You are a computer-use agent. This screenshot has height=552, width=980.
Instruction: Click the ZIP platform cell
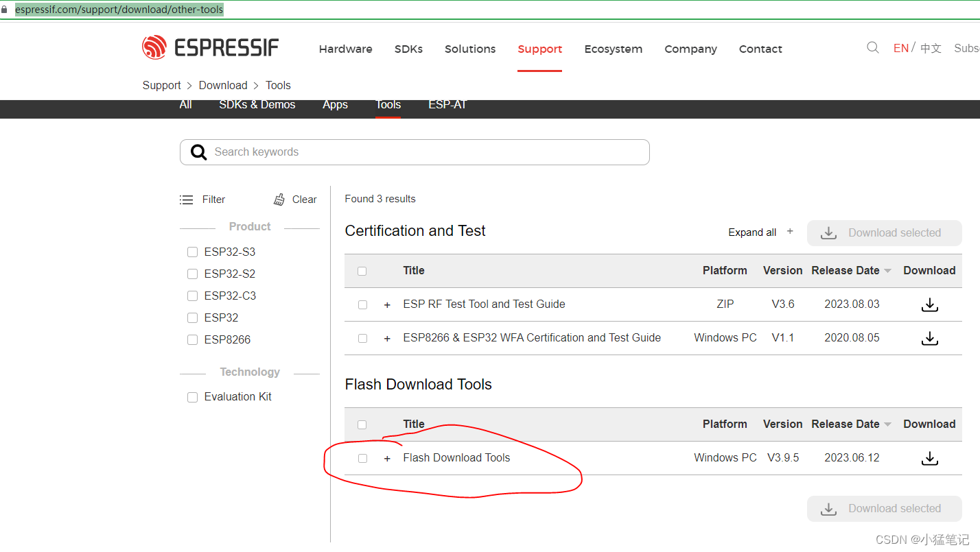(725, 304)
